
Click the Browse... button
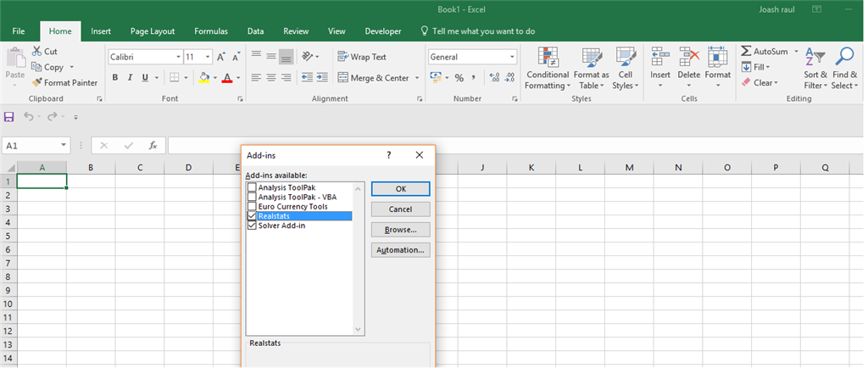pyautogui.click(x=400, y=230)
